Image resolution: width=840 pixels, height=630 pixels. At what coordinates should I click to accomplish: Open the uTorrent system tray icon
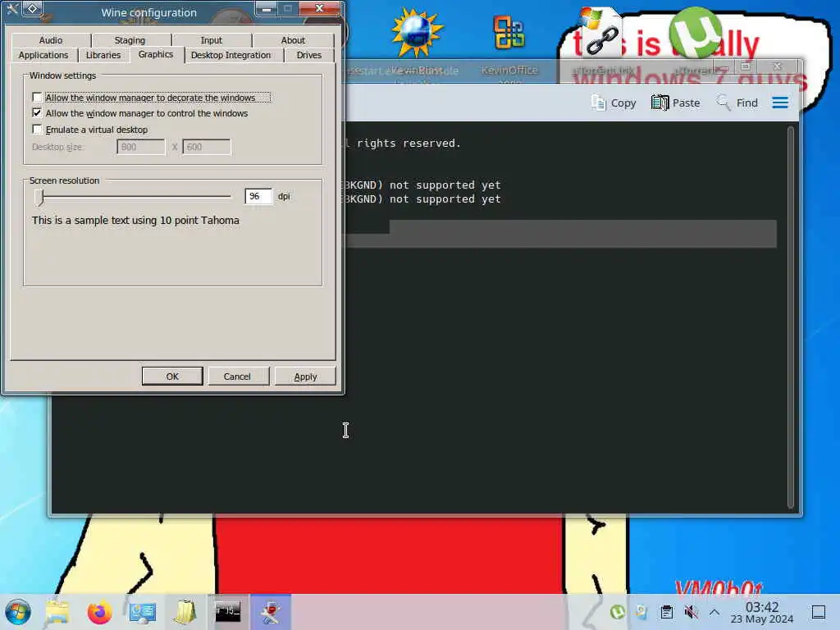(617, 612)
